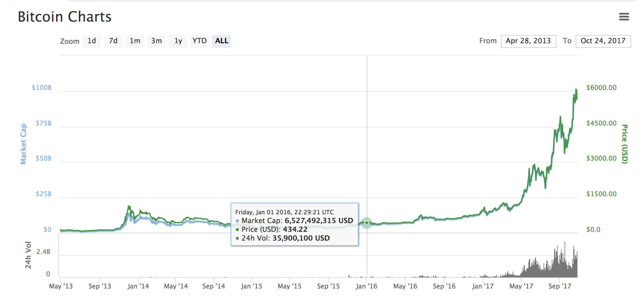The image size is (644, 299).
Task: Click the Jan '15 date axis label
Action: coord(251,286)
